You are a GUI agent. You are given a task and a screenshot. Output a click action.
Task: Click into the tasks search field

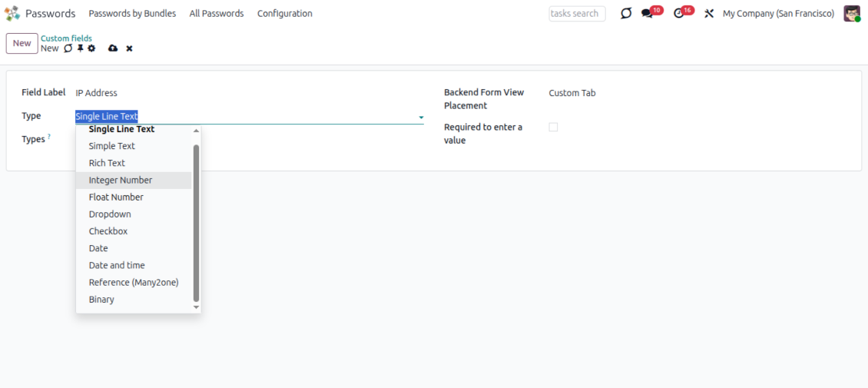tap(577, 14)
